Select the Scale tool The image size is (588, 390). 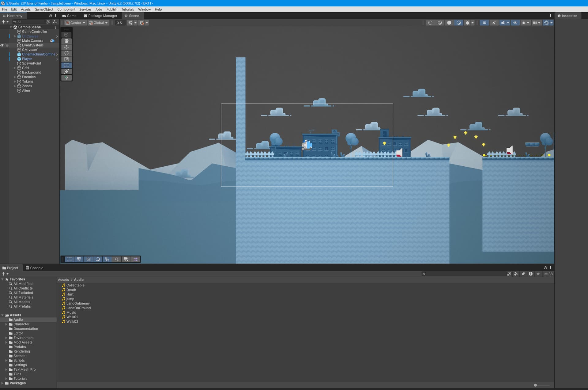(x=66, y=59)
